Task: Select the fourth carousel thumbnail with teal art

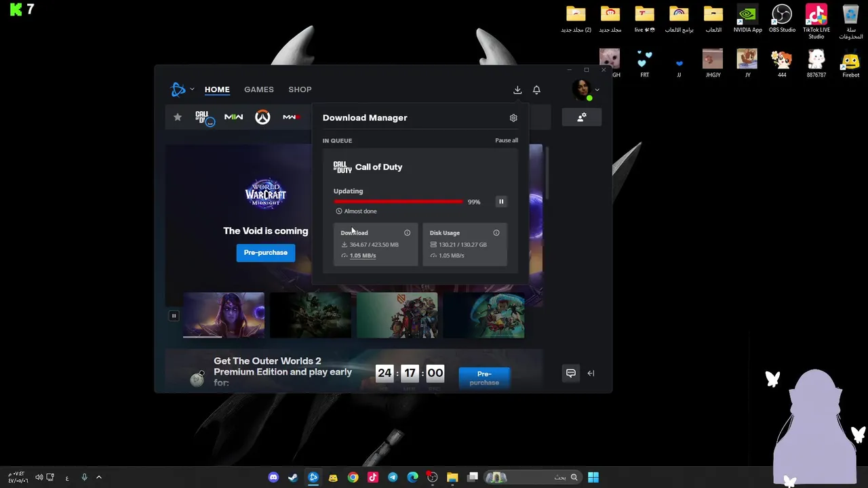Action: tap(484, 315)
